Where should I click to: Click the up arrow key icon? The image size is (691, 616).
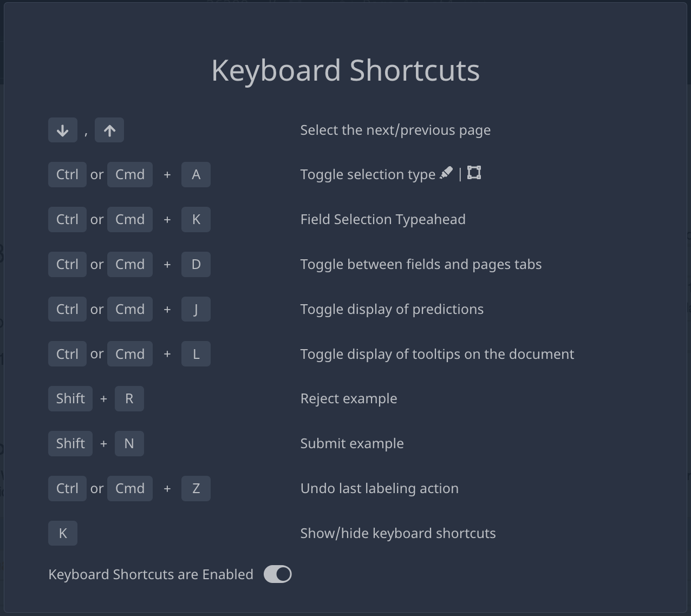pyautogui.click(x=109, y=130)
